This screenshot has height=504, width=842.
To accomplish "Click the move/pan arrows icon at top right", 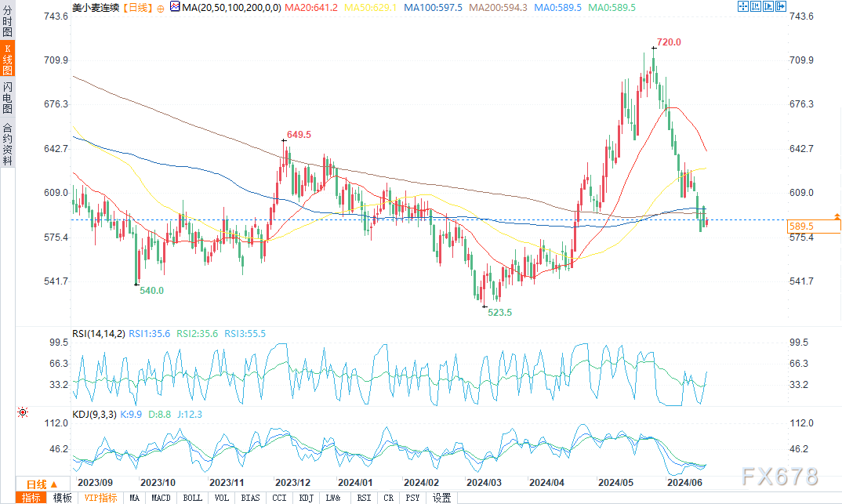I will [742, 6].
